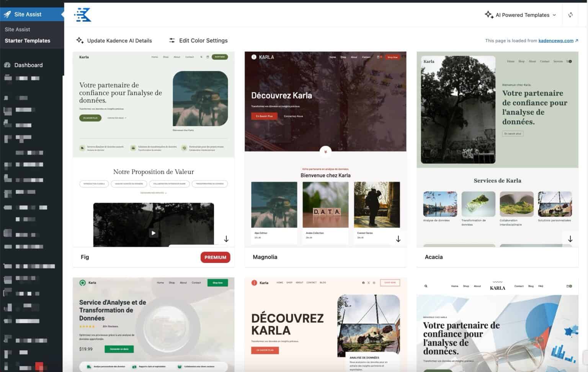Select Site Assist in the sidebar menu
588x372 pixels.
[x=17, y=29]
